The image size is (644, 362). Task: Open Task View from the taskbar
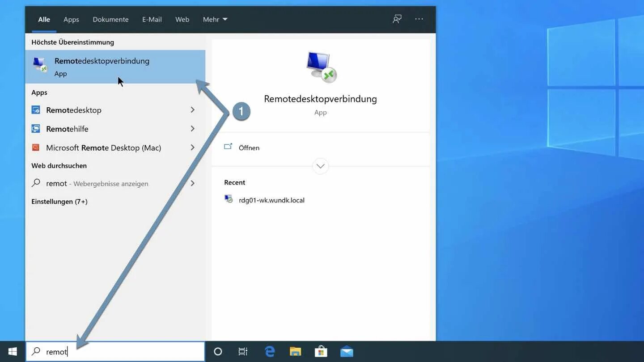click(243, 352)
